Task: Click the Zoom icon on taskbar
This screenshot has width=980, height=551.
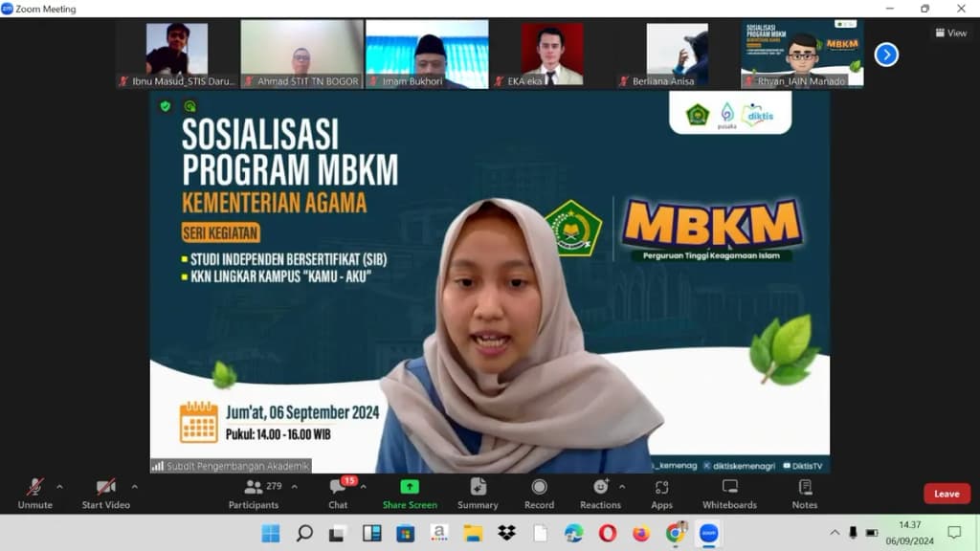Action: point(708,533)
